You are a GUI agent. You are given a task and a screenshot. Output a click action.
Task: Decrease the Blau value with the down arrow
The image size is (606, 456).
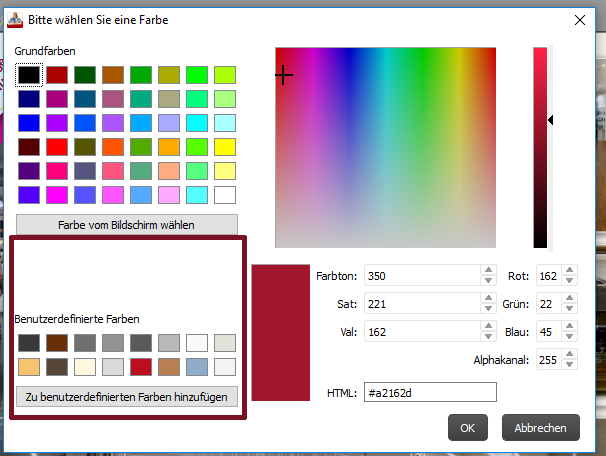(x=569, y=336)
